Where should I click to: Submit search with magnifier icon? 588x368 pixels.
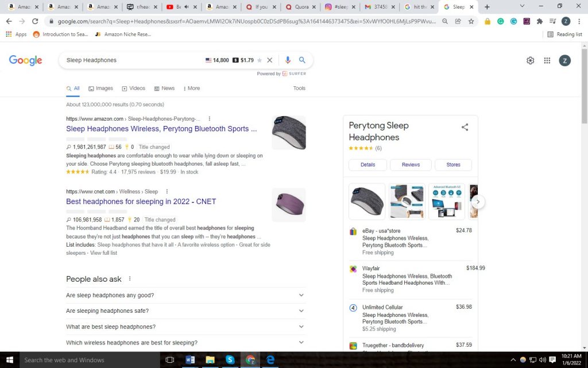[x=302, y=60]
